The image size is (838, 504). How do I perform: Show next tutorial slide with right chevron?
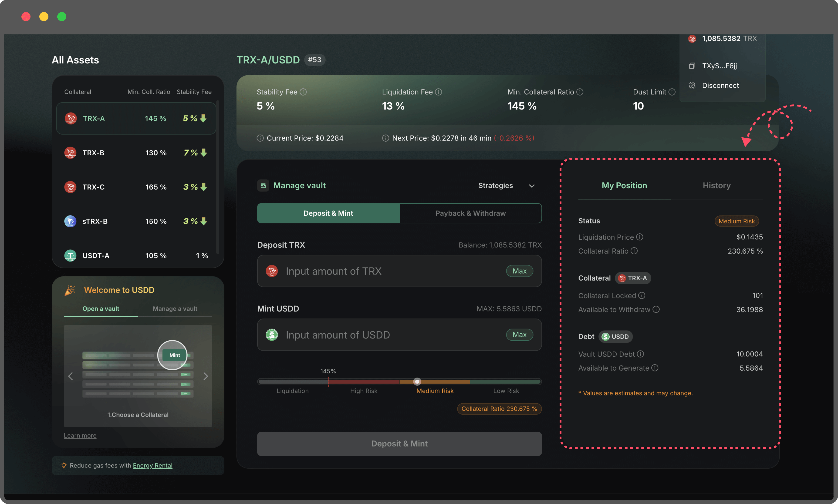pyautogui.click(x=205, y=376)
